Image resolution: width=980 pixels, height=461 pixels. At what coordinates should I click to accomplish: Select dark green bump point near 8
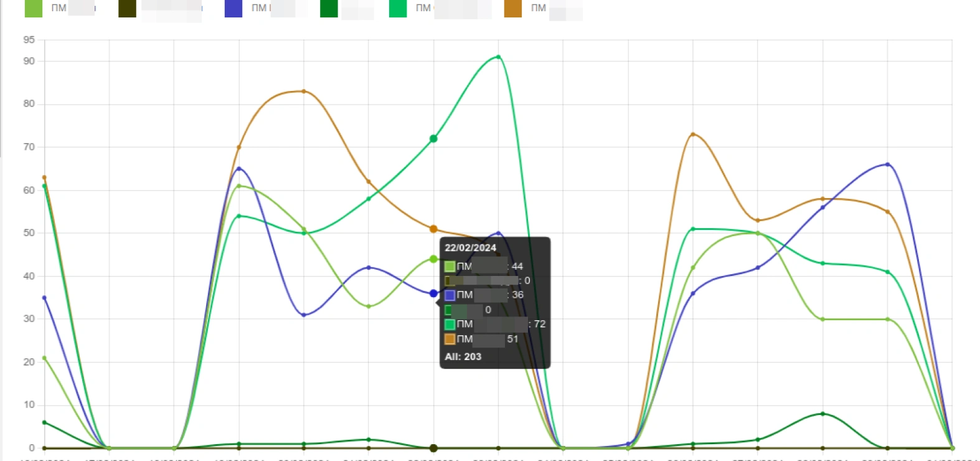pyautogui.click(x=822, y=414)
